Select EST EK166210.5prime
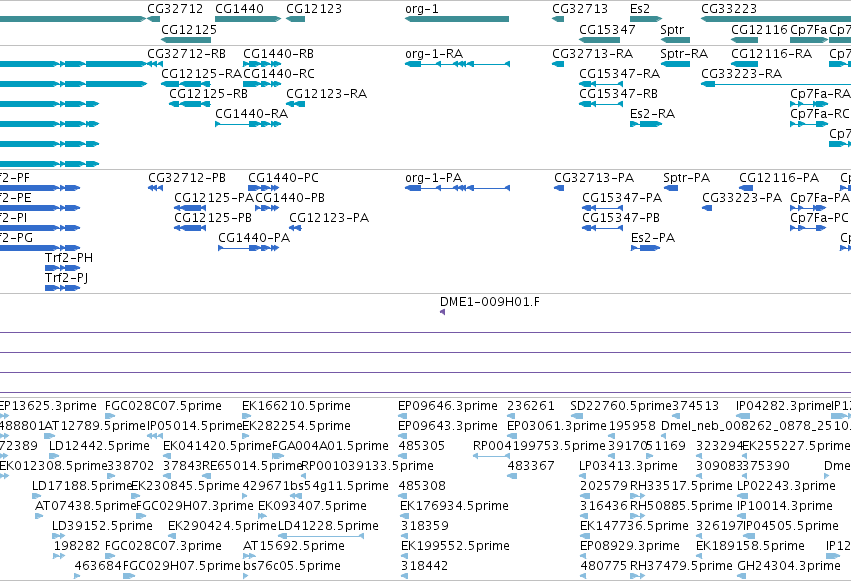 (x=296, y=406)
